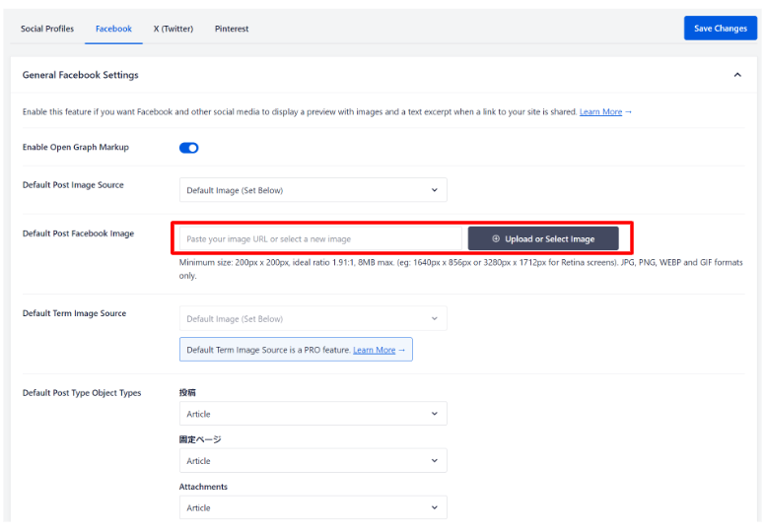Switch to the Social Profiles tab
Viewport: 765px width, 532px height.
tap(47, 29)
